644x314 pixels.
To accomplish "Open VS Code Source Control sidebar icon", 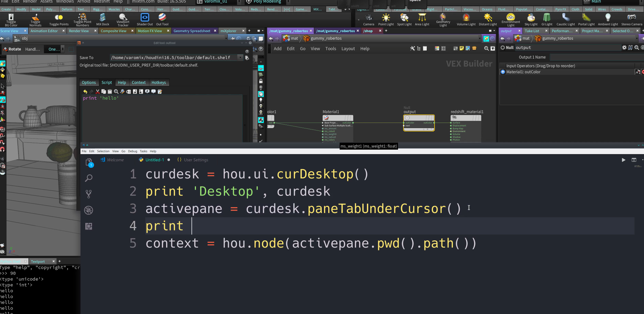I will click(89, 194).
